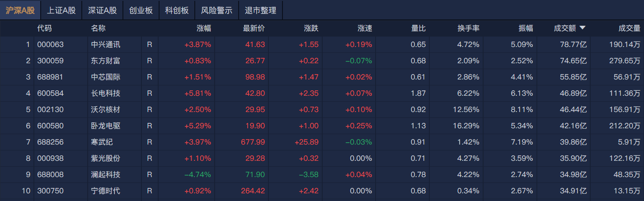Open the 创业板 tab
Image resolution: width=644 pixels, height=201 pixels.
(141, 10)
